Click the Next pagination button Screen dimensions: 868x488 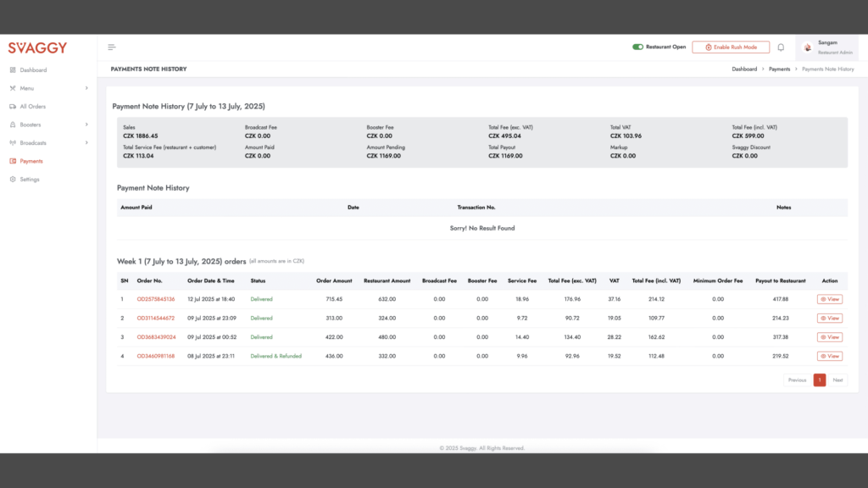[837, 380]
